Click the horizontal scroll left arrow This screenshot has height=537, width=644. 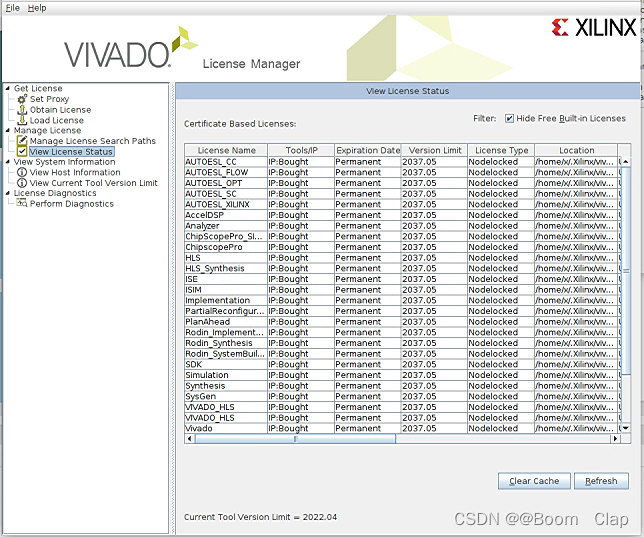point(189,438)
